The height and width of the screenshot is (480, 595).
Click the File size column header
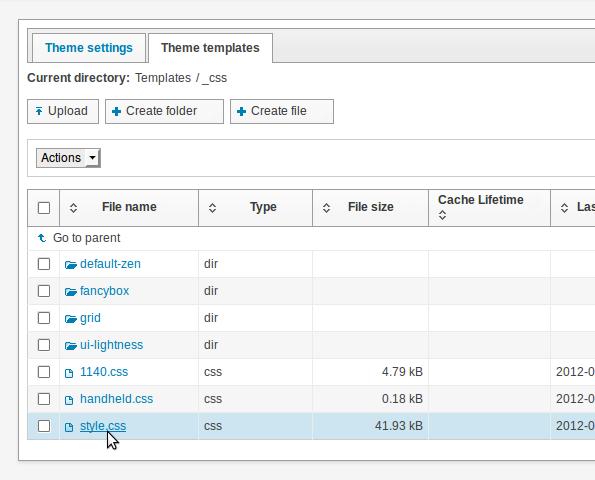pos(371,207)
